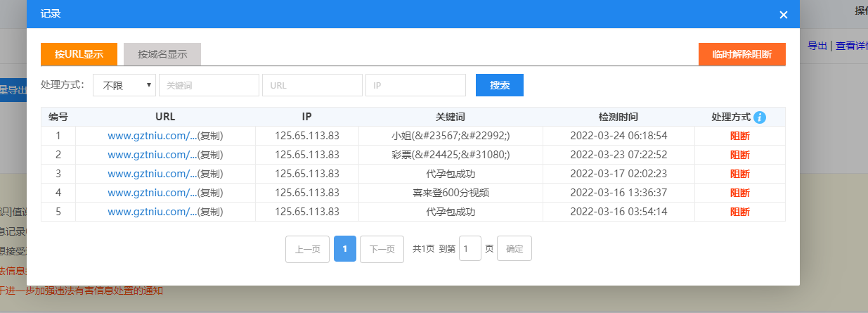Switch to the 按域名显示 tab

click(x=162, y=54)
